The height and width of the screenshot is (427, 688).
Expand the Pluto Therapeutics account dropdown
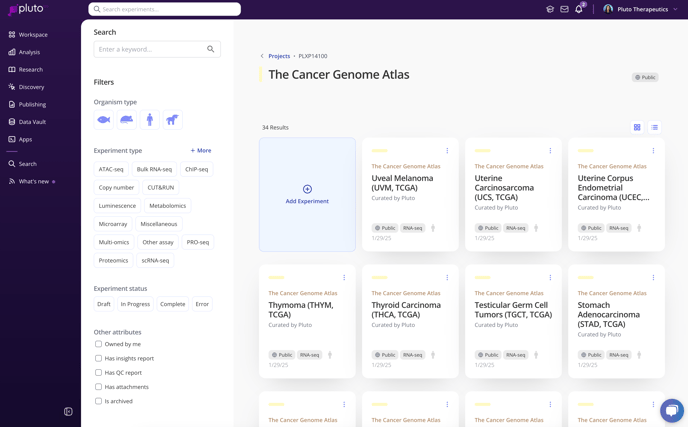click(x=675, y=9)
